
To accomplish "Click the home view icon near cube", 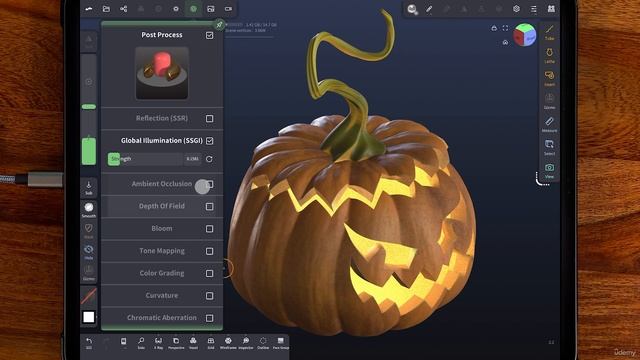I will pos(505,42).
